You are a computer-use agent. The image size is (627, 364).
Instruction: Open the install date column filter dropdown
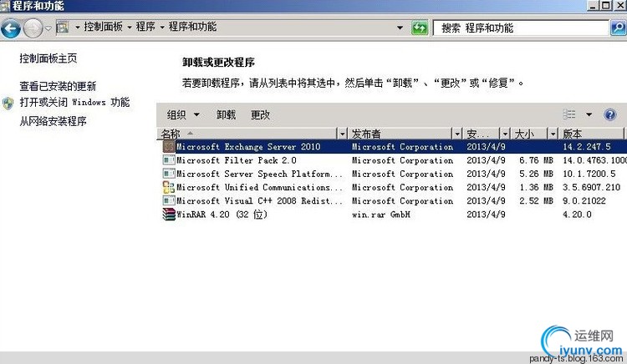(506, 134)
